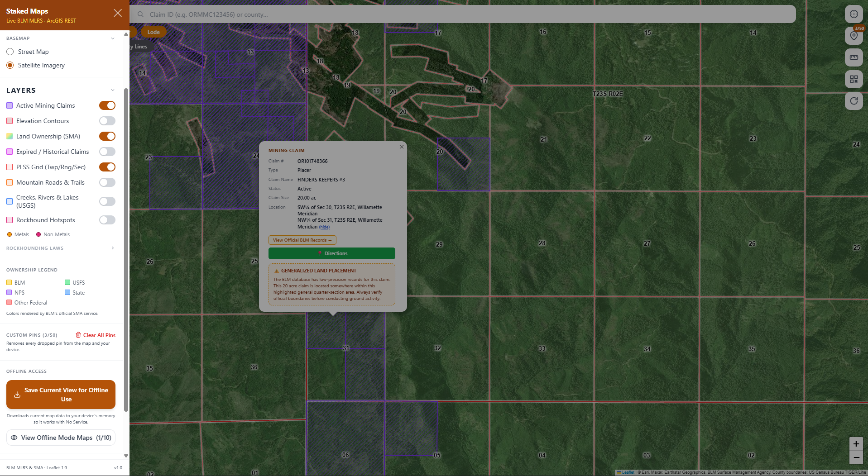Enable Rockhound Hotspots layer
The image size is (868, 476).
coord(107,220)
